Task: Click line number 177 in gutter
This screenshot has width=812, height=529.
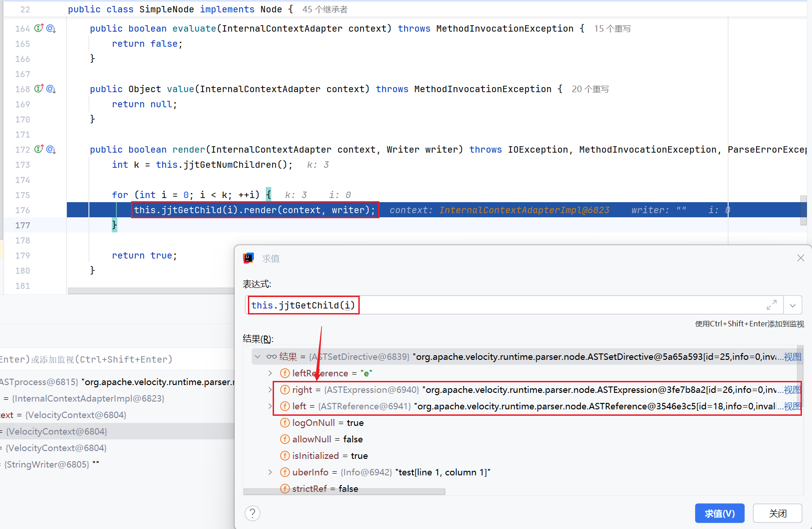Action: [x=22, y=225]
